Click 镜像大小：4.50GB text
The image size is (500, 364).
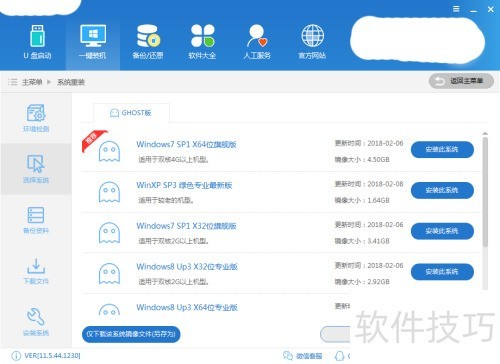point(362,160)
